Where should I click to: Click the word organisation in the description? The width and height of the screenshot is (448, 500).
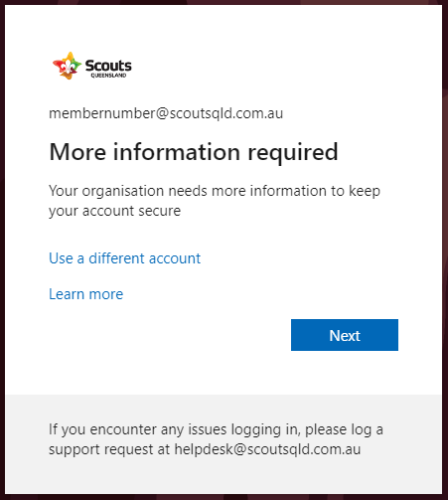click(x=123, y=192)
